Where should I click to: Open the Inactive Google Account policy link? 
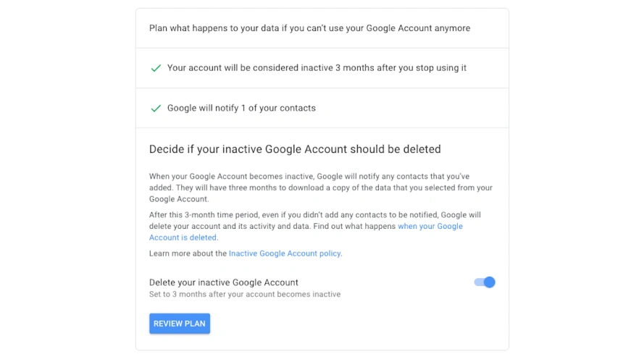coord(285,254)
